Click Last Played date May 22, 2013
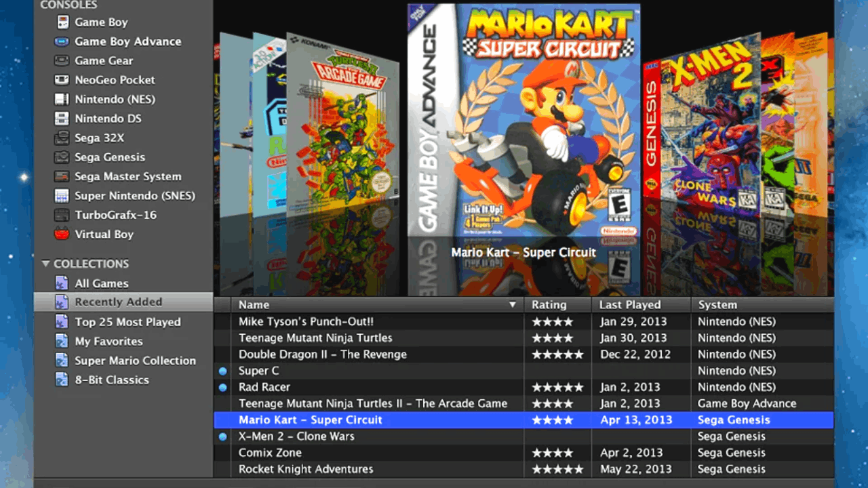 point(636,469)
